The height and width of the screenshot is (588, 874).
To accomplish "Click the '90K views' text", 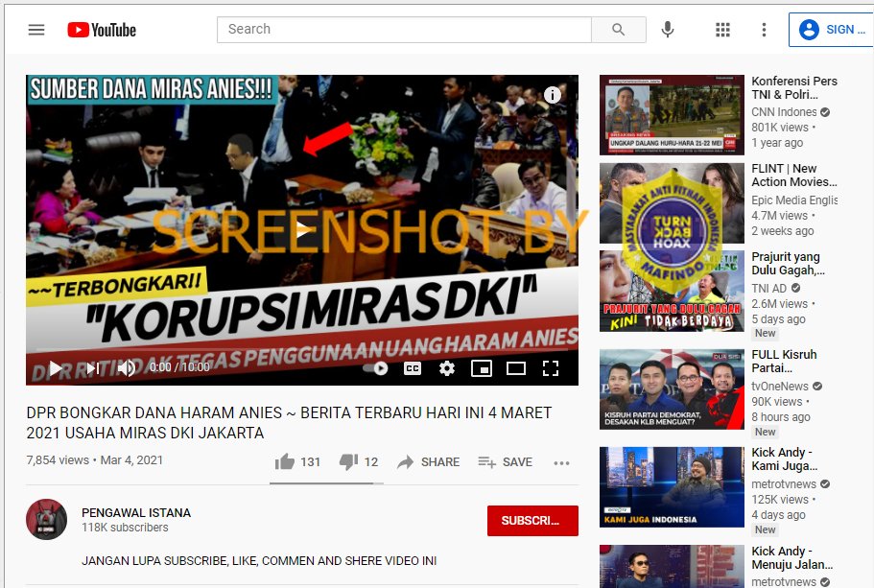I will coord(777,401).
